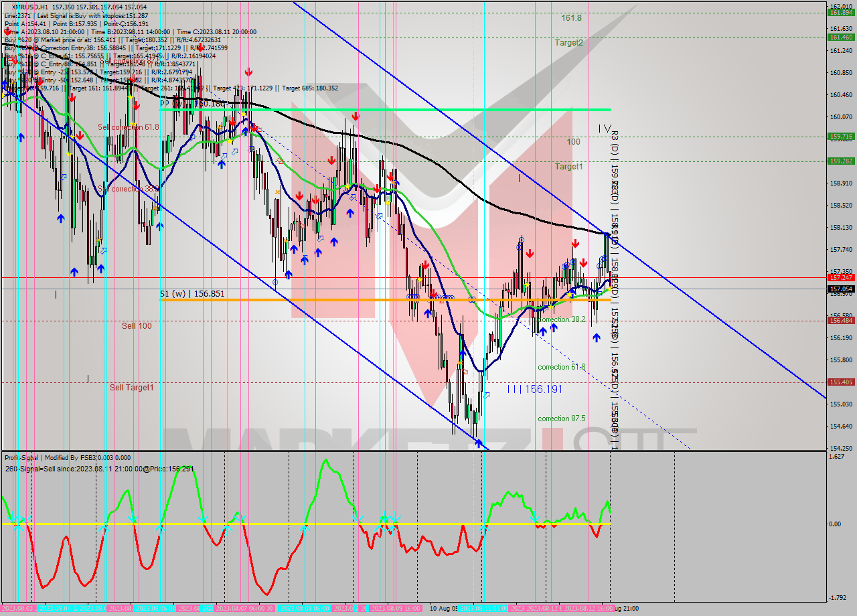Select the green 161.894 price tag
Image resolution: width=857 pixels, height=616 pixels.
[x=840, y=13]
